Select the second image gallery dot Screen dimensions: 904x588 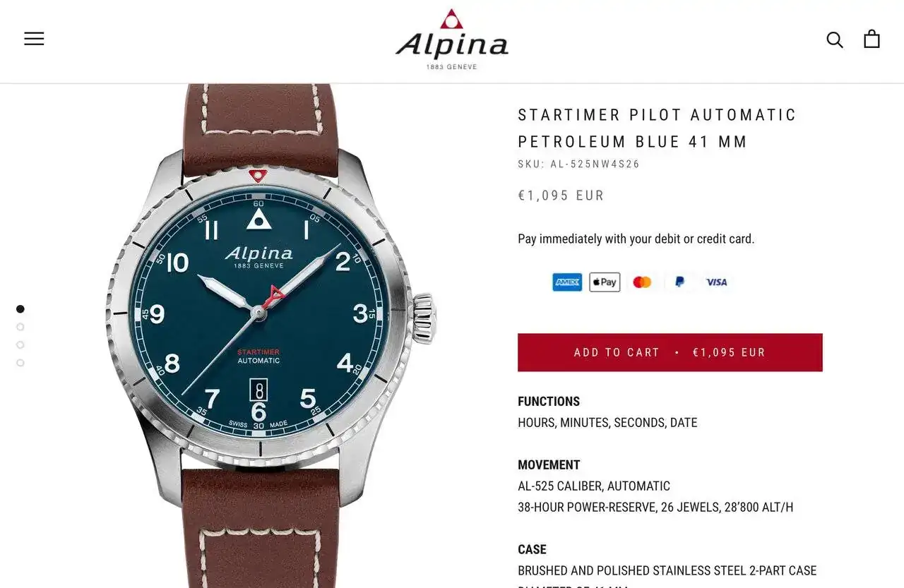pyautogui.click(x=20, y=327)
